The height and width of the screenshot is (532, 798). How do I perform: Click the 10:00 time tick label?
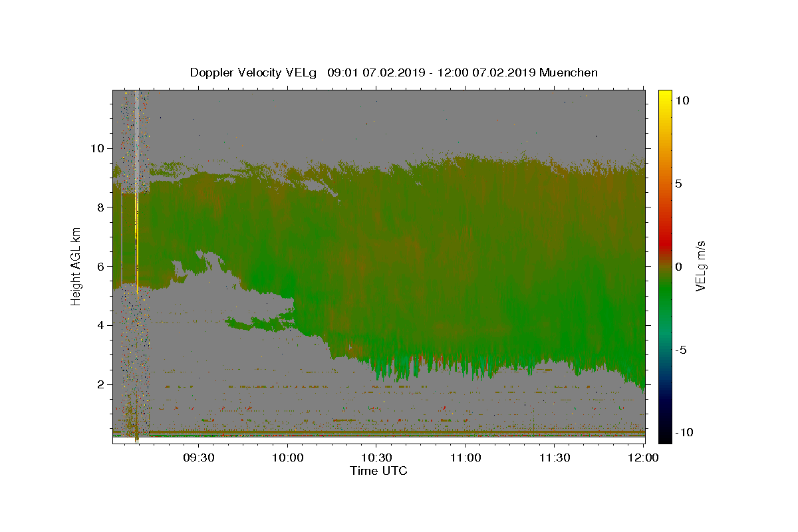pos(287,458)
